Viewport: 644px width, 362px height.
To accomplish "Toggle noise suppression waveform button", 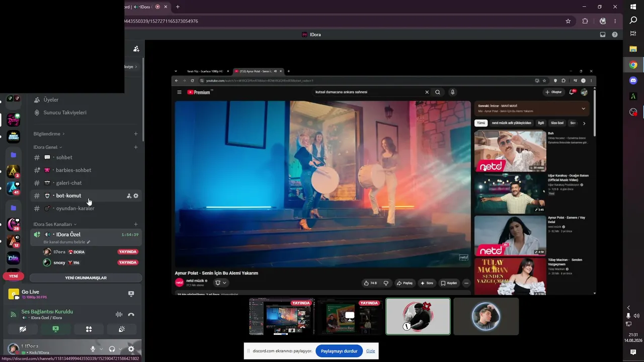I will 119,315.
